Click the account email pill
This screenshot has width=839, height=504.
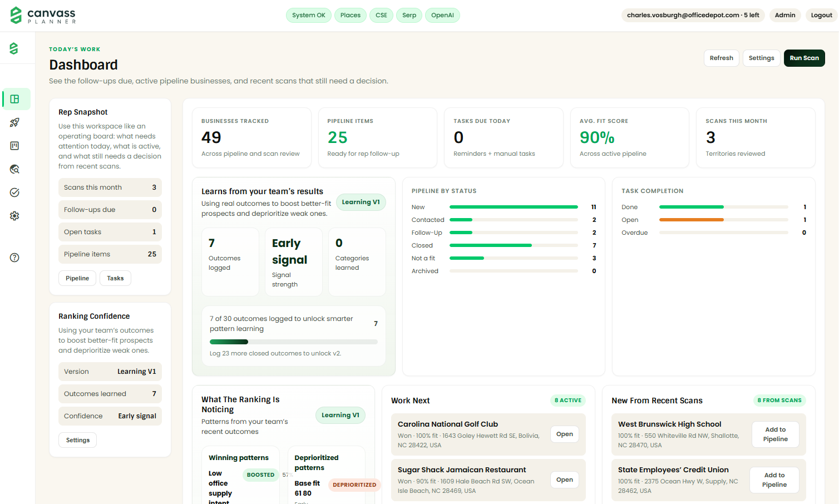coord(693,15)
